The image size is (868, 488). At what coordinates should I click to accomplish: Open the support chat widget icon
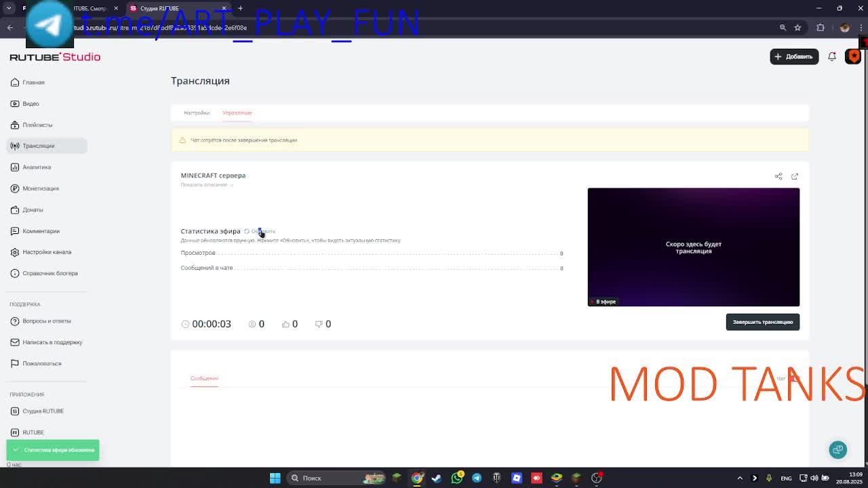(838, 449)
